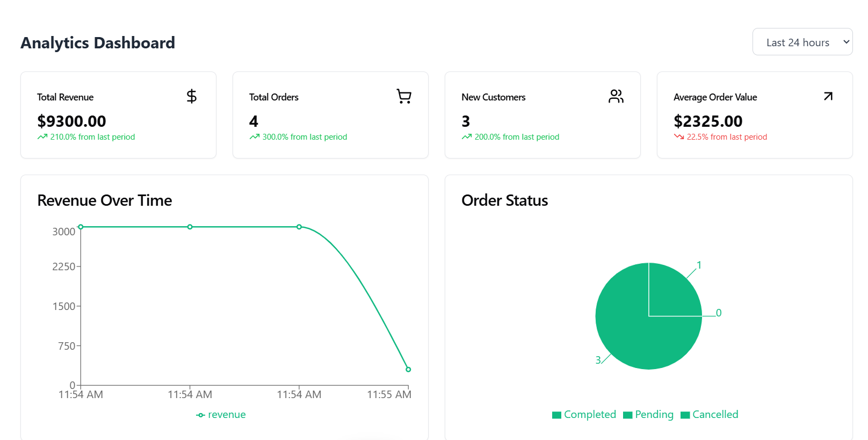Click the revenue legend label

[227, 415]
